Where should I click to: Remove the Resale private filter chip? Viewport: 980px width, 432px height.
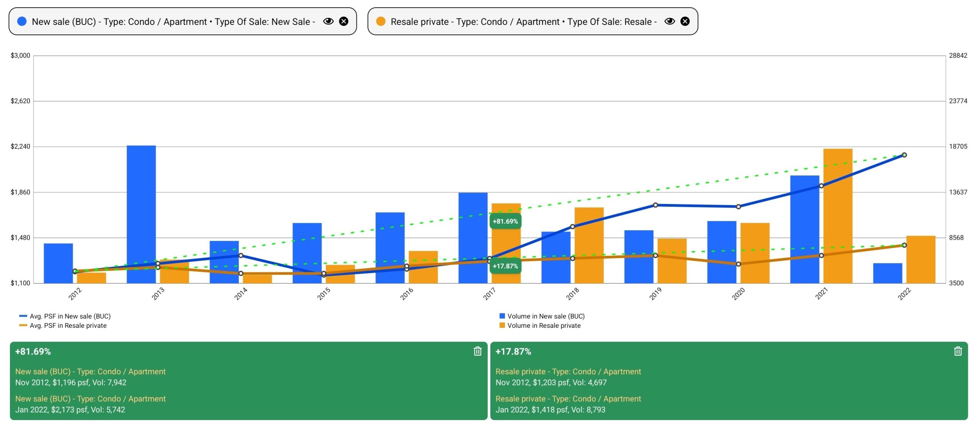(685, 21)
